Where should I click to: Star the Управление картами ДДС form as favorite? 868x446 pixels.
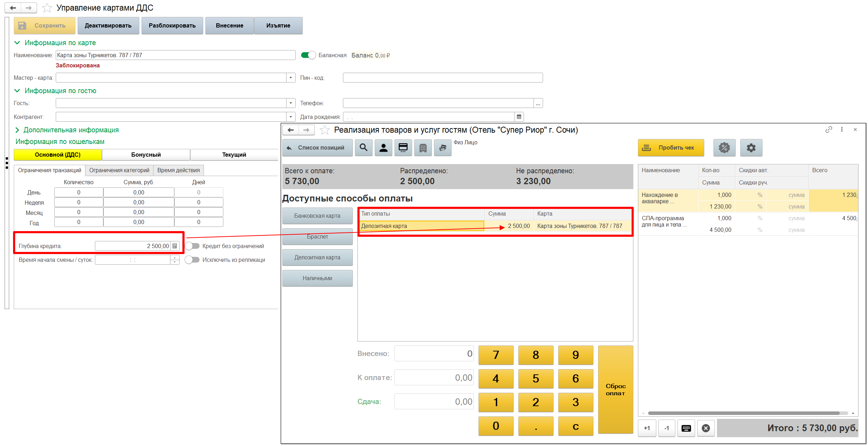pyautogui.click(x=47, y=8)
